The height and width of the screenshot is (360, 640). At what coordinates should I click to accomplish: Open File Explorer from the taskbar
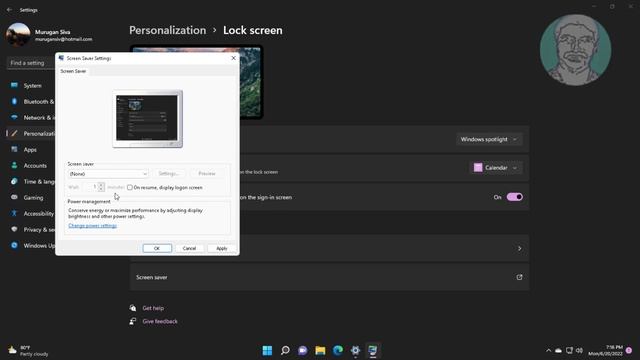320,350
